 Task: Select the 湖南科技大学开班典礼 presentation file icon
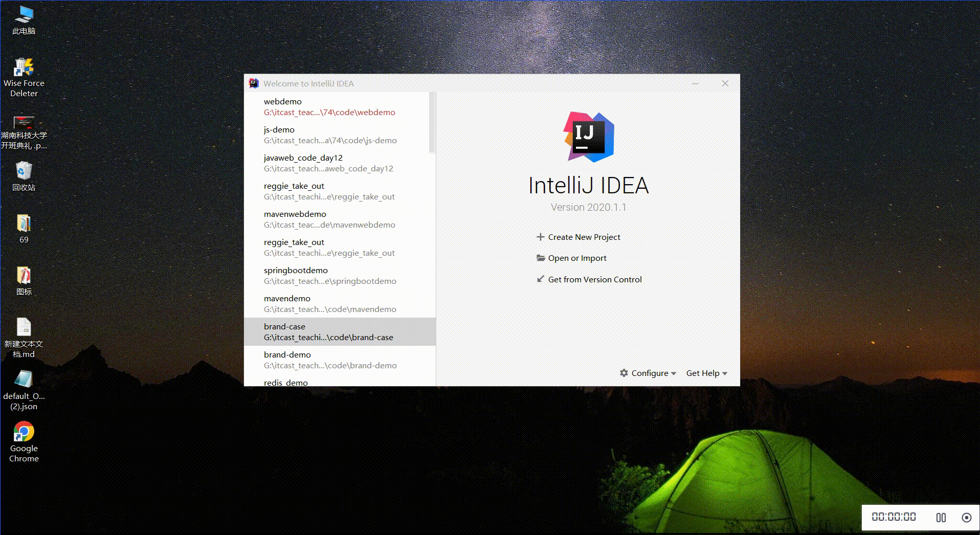coord(24,133)
